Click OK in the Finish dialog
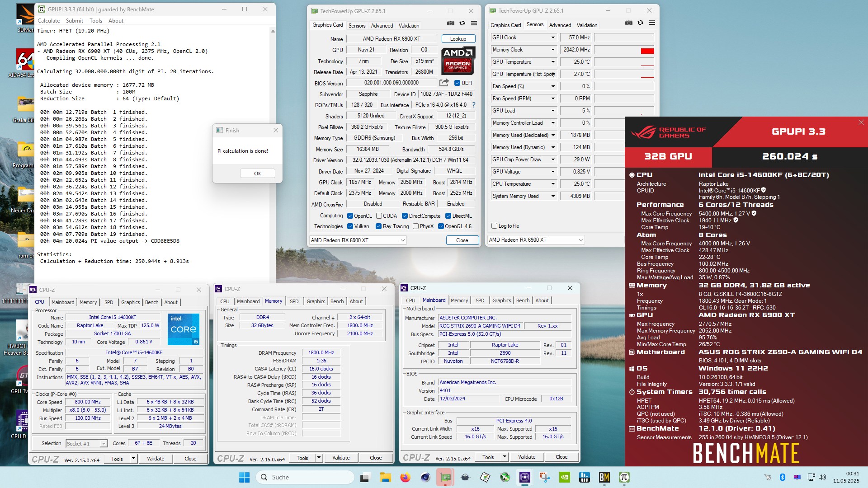Viewport: 868px width, 488px height. point(257,174)
